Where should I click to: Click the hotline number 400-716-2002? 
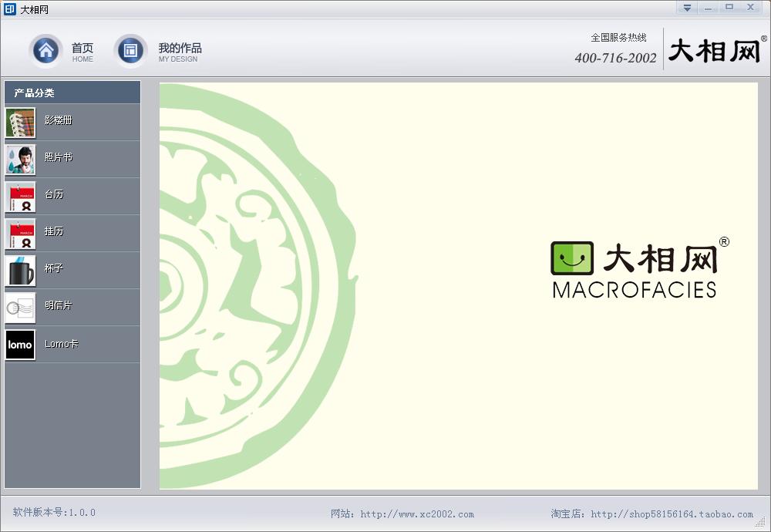click(x=615, y=58)
